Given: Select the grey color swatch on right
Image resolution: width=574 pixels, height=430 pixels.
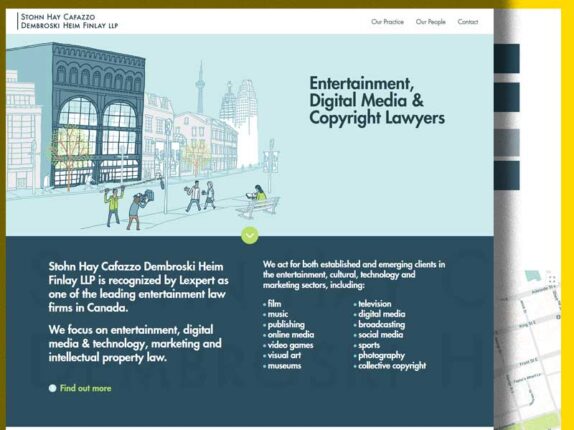Looking at the screenshot, I should (x=507, y=142).
